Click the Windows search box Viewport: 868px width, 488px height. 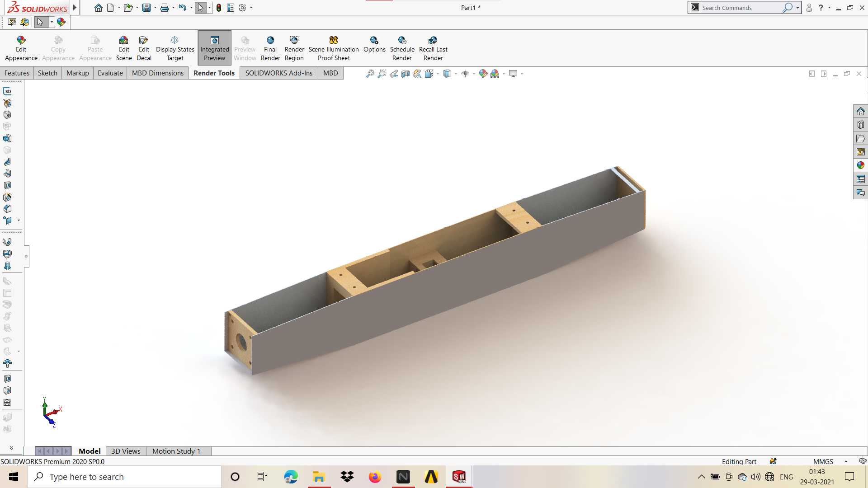(x=125, y=477)
